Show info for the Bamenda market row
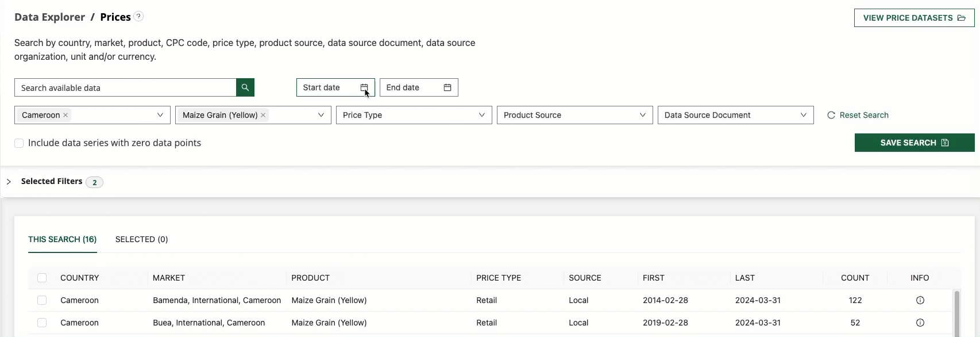This screenshot has width=980, height=337. [920, 300]
